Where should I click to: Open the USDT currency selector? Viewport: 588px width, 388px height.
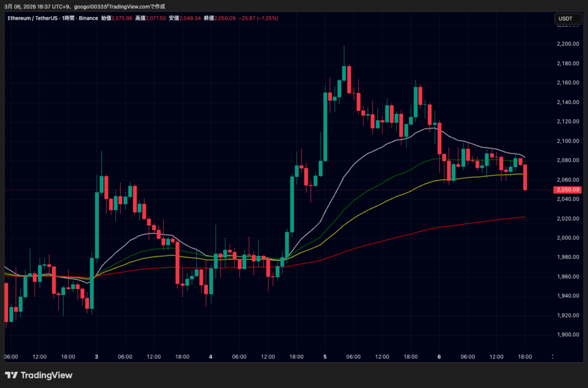566,19
